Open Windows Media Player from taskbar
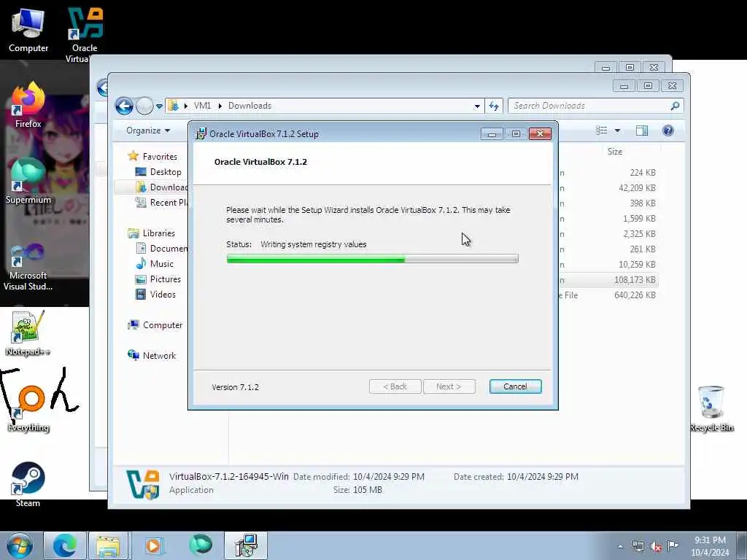 pyautogui.click(x=153, y=545)
